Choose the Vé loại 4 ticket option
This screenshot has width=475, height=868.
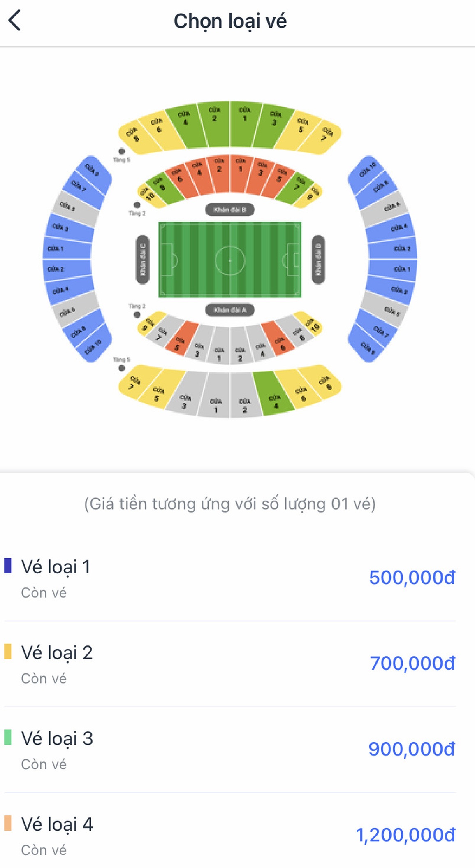[x=229, y=835]
